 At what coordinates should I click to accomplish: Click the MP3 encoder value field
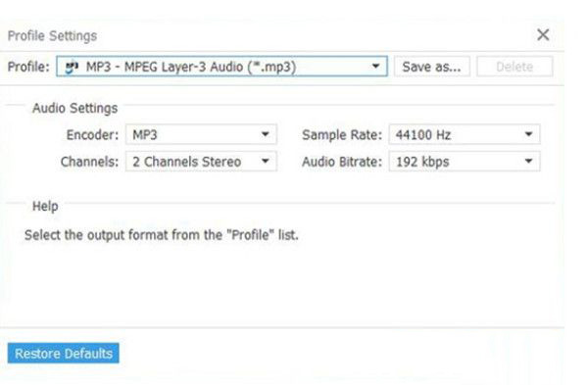pos(201,134)
